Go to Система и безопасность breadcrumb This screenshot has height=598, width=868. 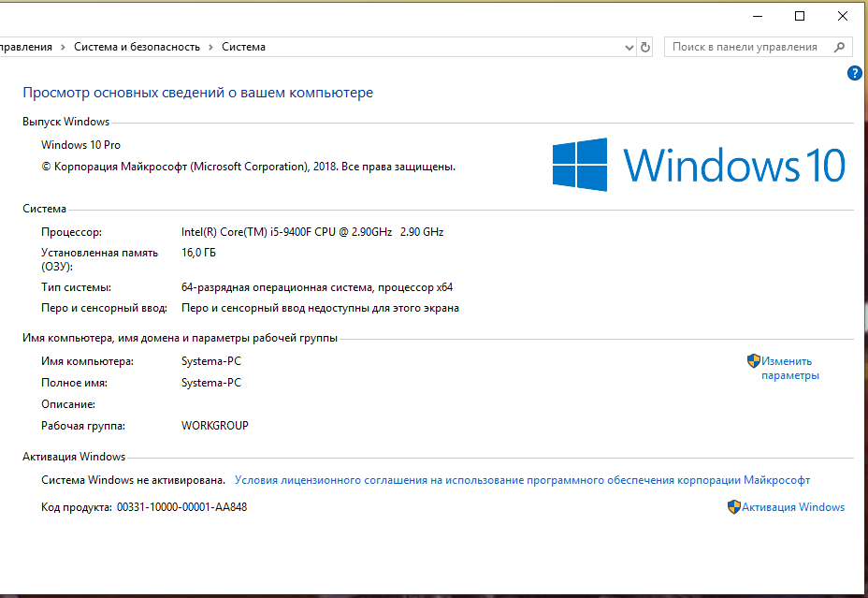pyautogui.click(x=137, y=47)
